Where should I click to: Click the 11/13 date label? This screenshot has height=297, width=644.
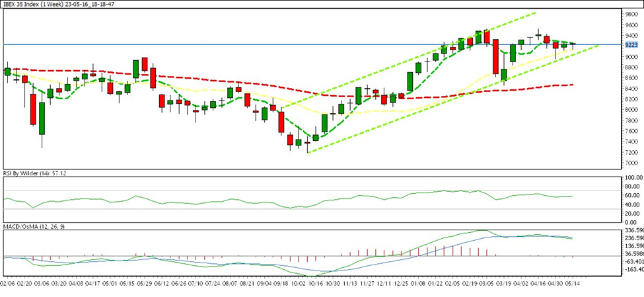(349, 284)
